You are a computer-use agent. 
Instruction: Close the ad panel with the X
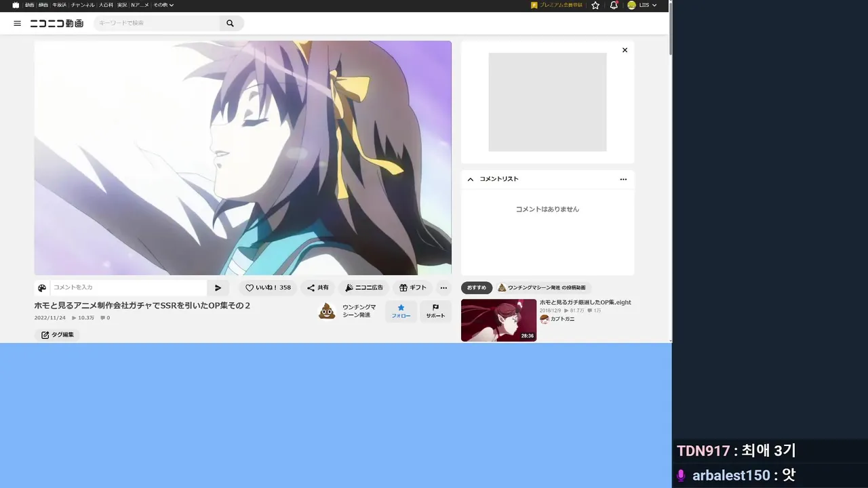(x=625, y=50)
